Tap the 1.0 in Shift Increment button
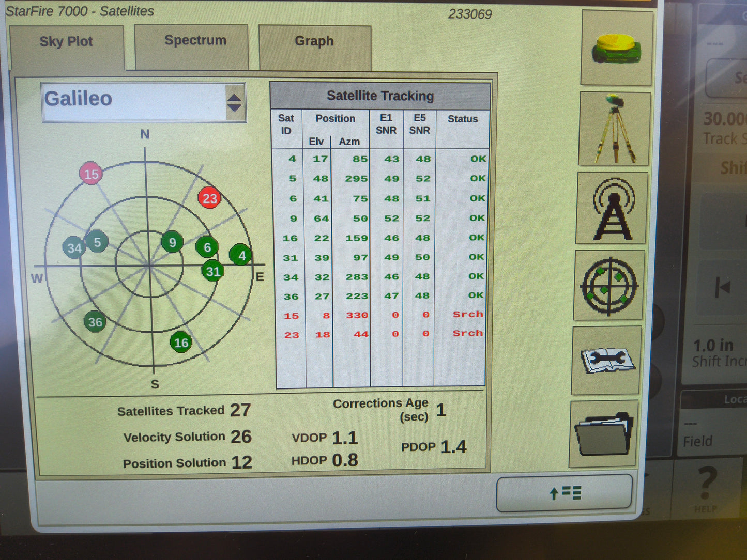The image size is (747, 560). 719,353
